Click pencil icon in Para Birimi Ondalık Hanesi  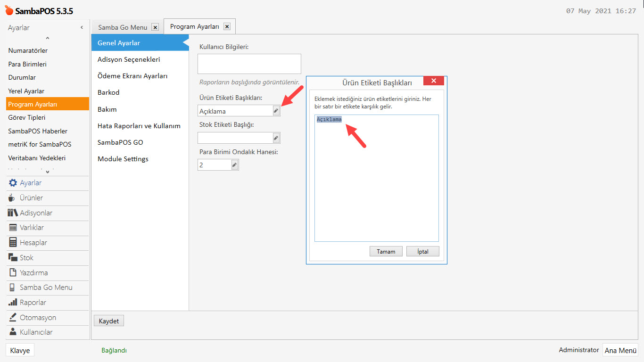(234, 165)
